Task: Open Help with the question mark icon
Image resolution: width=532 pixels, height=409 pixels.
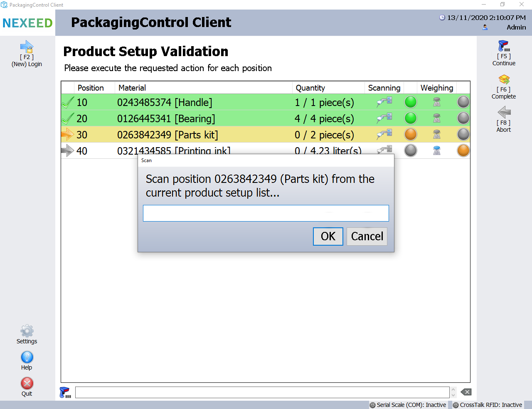Action: [x=27, y=357]
